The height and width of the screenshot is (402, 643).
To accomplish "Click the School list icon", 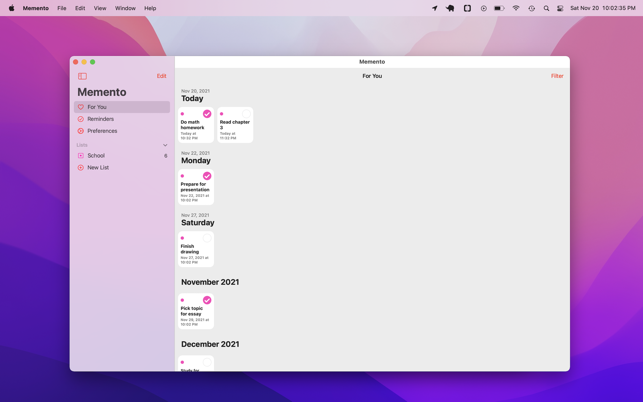I will click(x=81, y=156).
